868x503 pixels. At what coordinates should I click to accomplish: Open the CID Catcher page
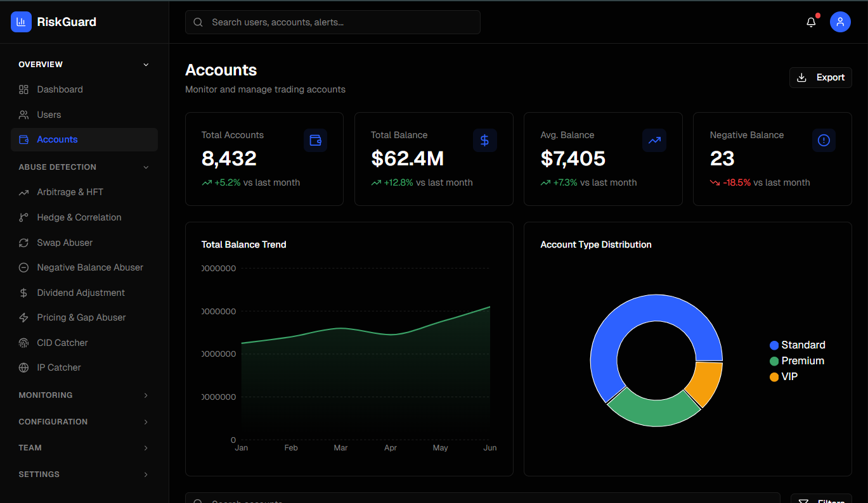[84, 343]
